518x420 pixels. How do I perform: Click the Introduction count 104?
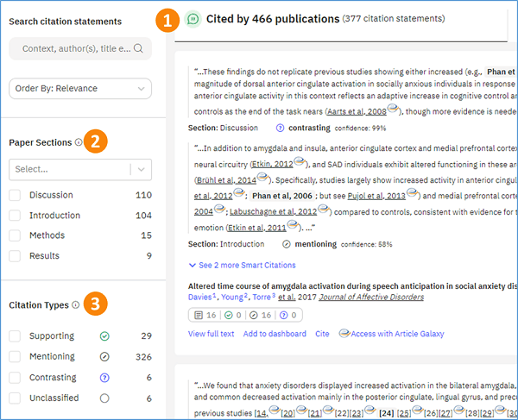click(143, 216)
